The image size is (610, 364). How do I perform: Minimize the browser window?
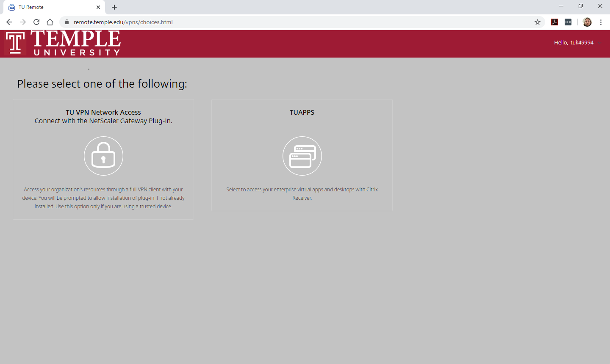coord(561,6)
